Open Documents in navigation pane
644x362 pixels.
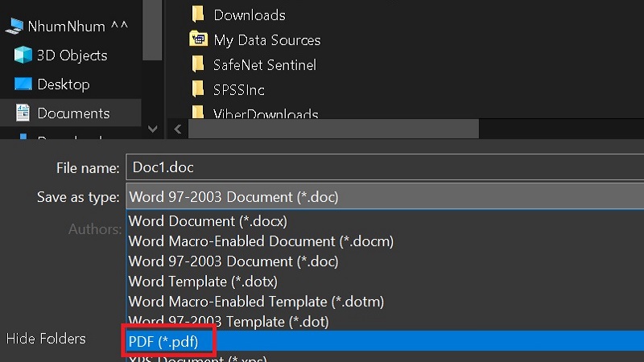click(71, 113)
